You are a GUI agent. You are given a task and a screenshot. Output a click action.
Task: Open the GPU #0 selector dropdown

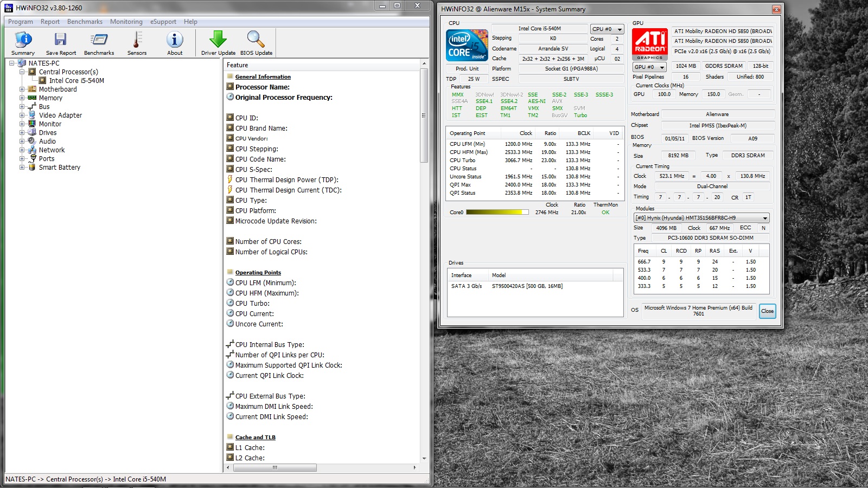click(x=649, y=67)
